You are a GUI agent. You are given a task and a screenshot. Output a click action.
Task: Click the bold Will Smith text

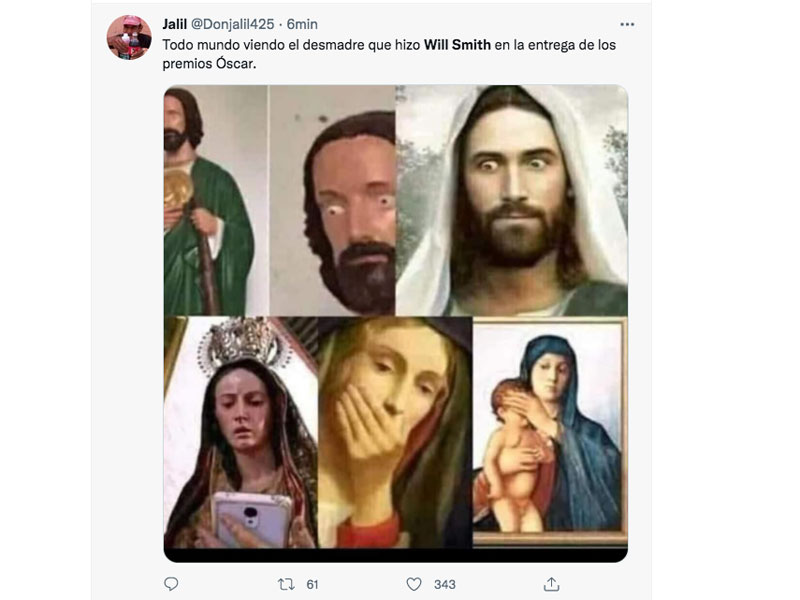(x=456, y=45)
